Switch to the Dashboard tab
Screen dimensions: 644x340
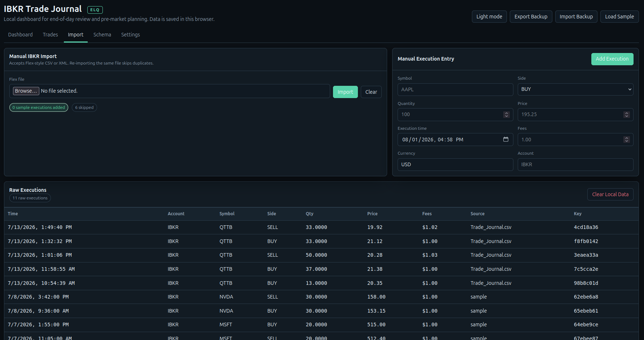click(20, 35)
